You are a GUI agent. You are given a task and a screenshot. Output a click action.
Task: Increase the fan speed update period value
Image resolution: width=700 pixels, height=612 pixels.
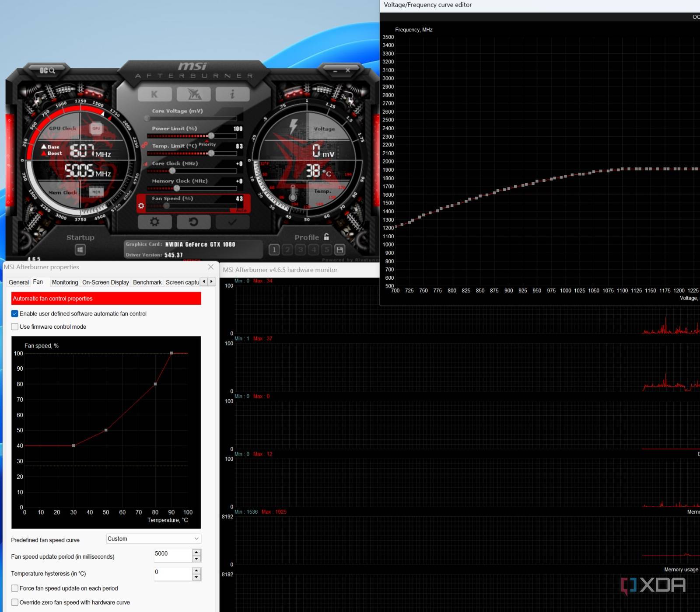(x=196, y=553)
